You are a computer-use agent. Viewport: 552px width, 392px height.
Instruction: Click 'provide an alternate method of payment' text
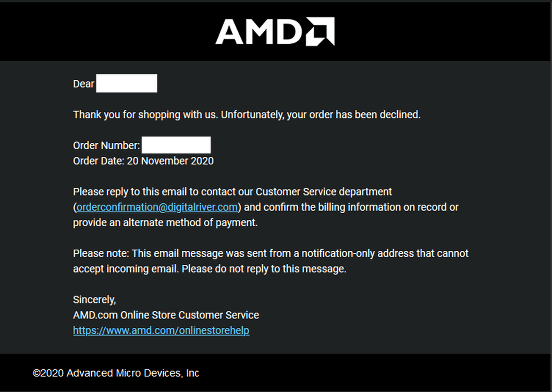(x=165, y=223)
